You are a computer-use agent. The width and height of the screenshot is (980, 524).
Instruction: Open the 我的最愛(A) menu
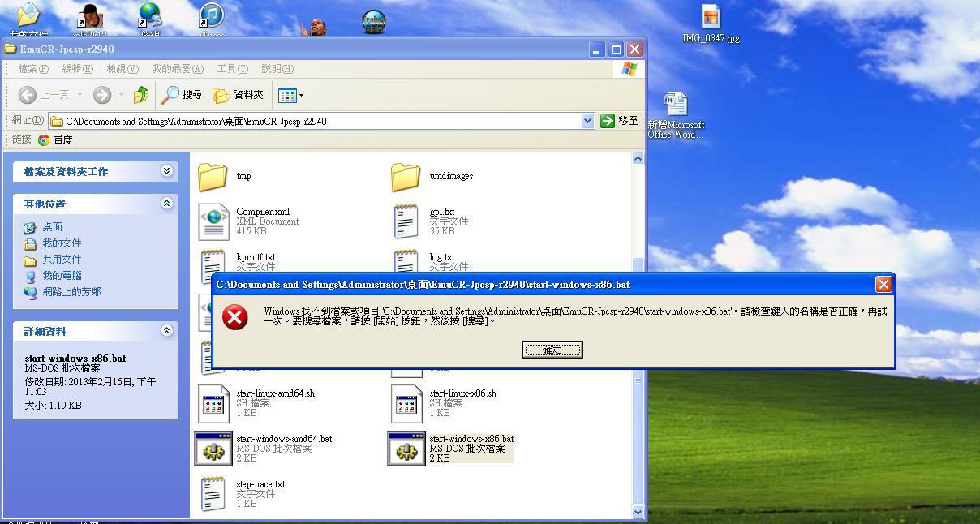(x=178, y=69)
